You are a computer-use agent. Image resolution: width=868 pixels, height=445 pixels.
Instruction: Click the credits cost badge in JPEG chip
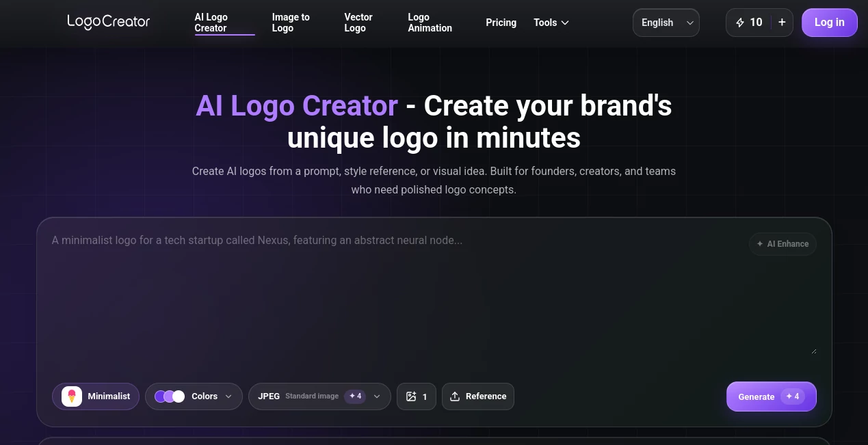[355, 396]
